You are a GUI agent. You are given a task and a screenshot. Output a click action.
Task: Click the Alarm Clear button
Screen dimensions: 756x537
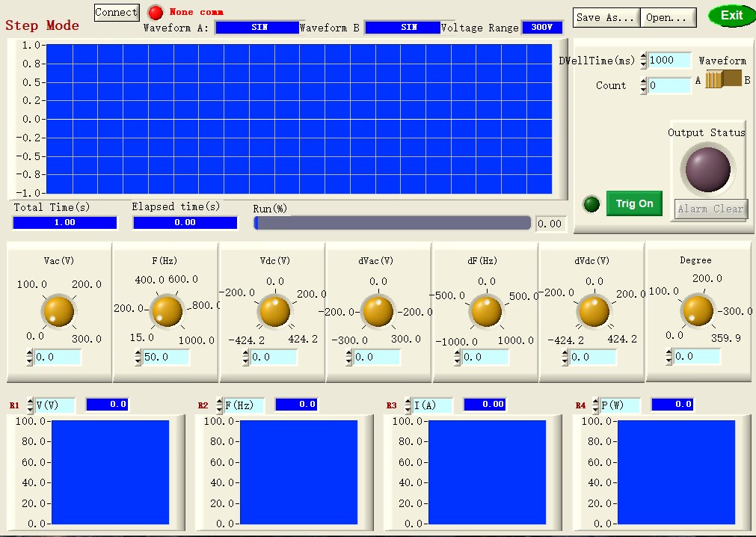pyautogui.click(x=710, y=209)
